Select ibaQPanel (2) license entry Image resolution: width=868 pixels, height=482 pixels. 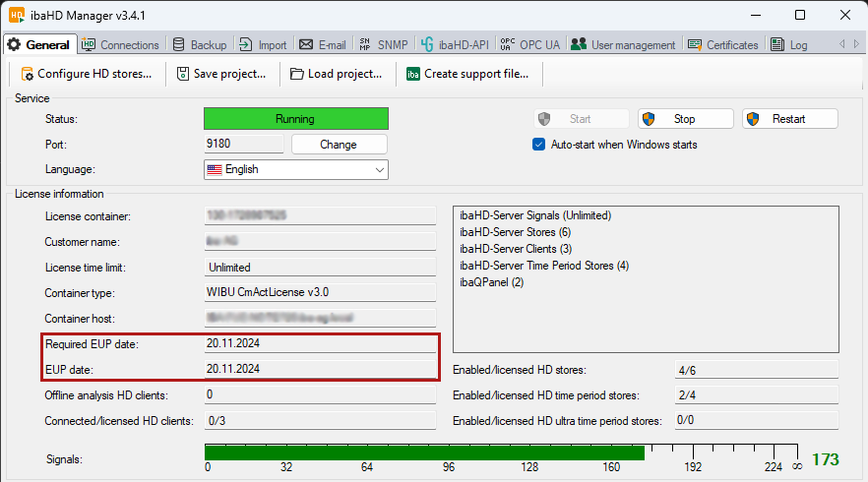point(492,282)
